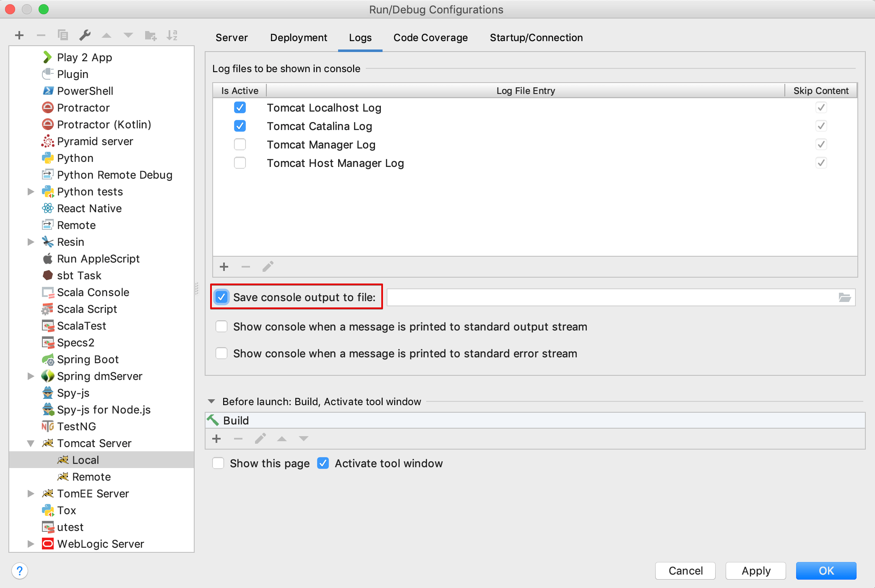Click the Cancel button
This screenshot has height=588, width=875.
[685, 571]
